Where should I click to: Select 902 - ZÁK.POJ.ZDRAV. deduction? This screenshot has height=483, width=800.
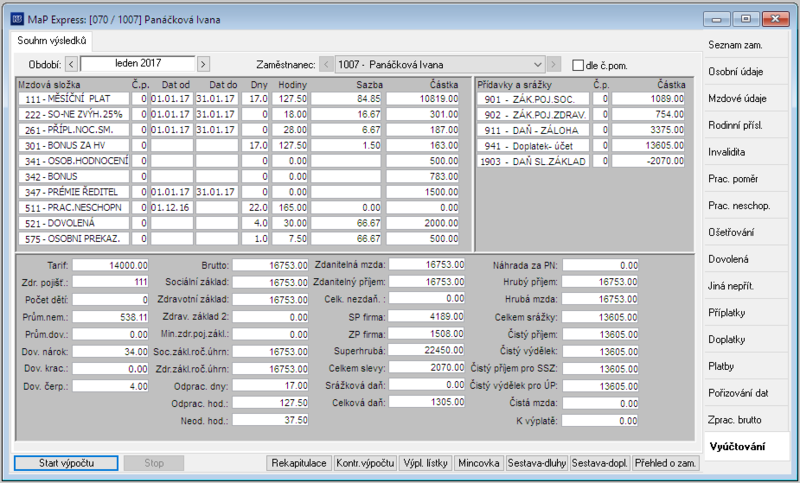coord(581,114)
